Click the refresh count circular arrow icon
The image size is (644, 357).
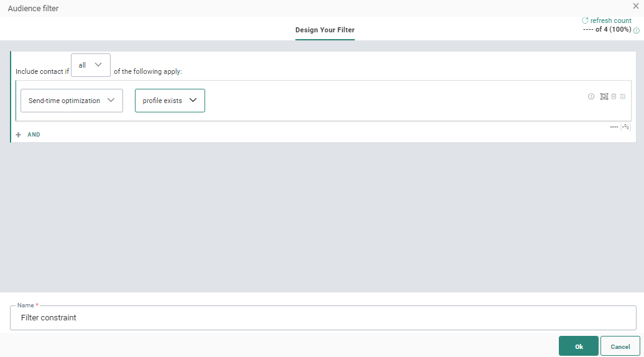point(585,20)
